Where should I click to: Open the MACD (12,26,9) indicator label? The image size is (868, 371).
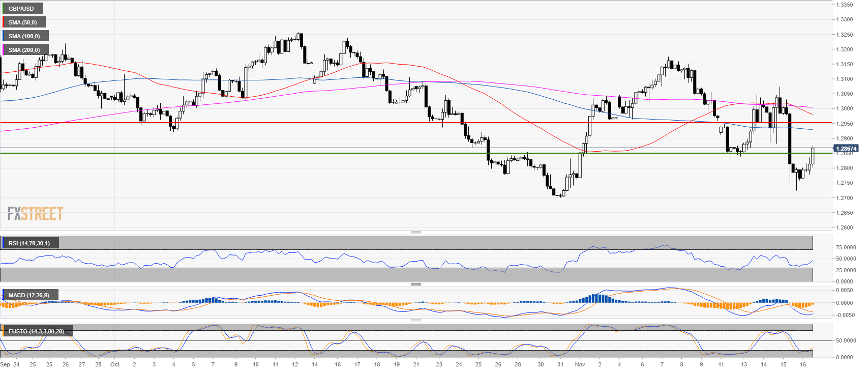tap(29, 295)
